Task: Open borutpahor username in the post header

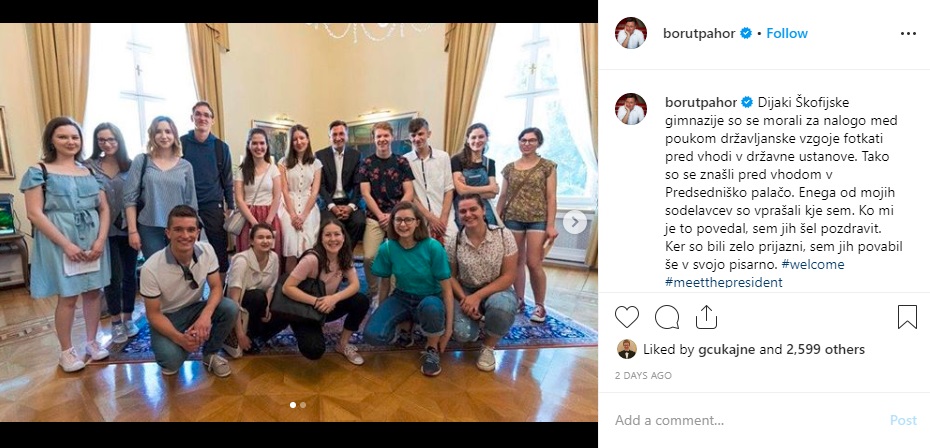Action: [699, 34]
